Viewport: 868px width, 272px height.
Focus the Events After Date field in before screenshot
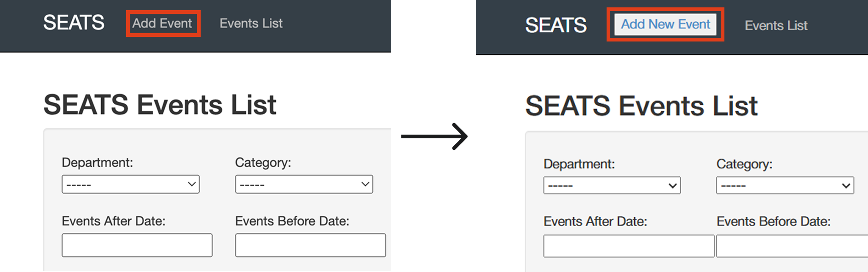(x=137, y=245)
